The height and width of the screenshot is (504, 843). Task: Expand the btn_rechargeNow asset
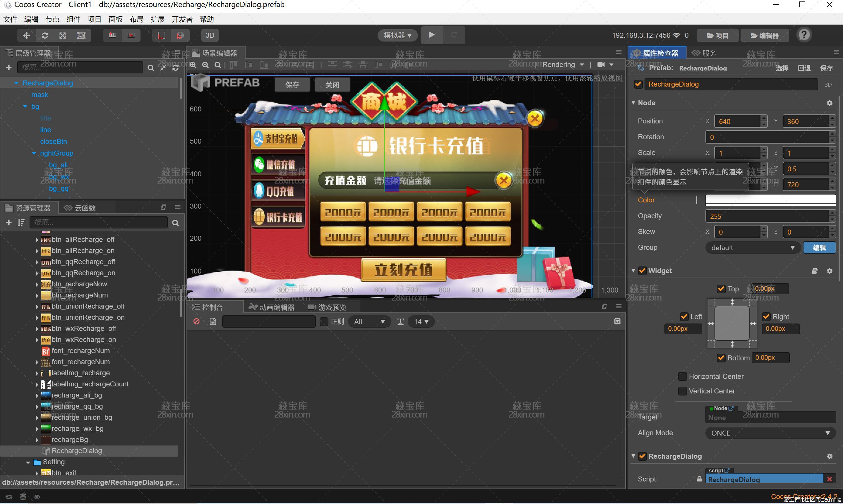pos(37,284)
